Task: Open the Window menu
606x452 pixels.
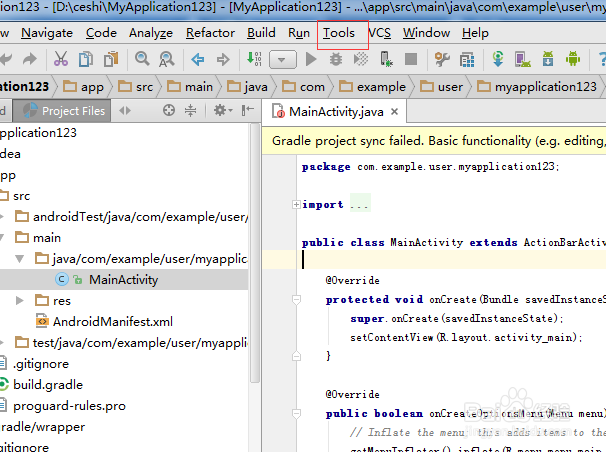Action: (x=426, y=33)
